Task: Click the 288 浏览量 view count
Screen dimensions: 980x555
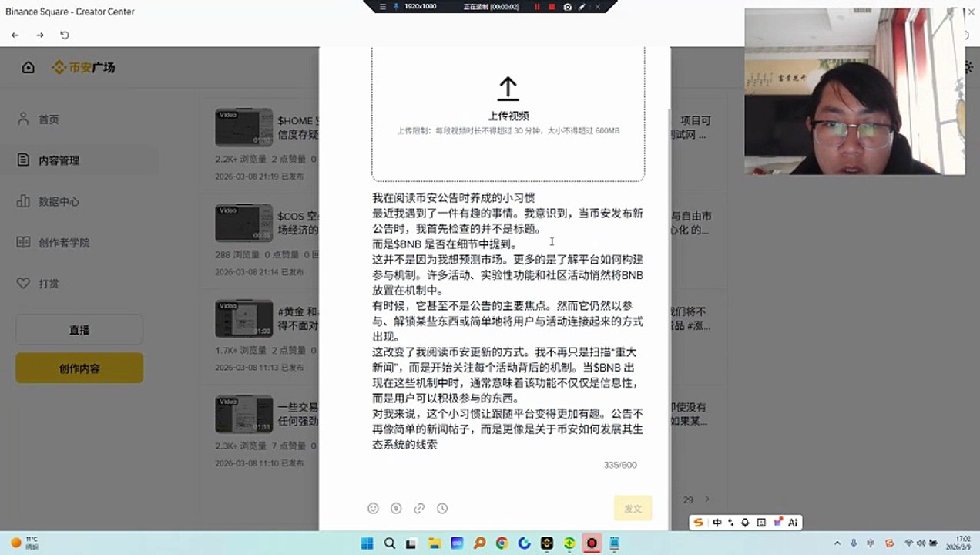Action: coord(237,254)
